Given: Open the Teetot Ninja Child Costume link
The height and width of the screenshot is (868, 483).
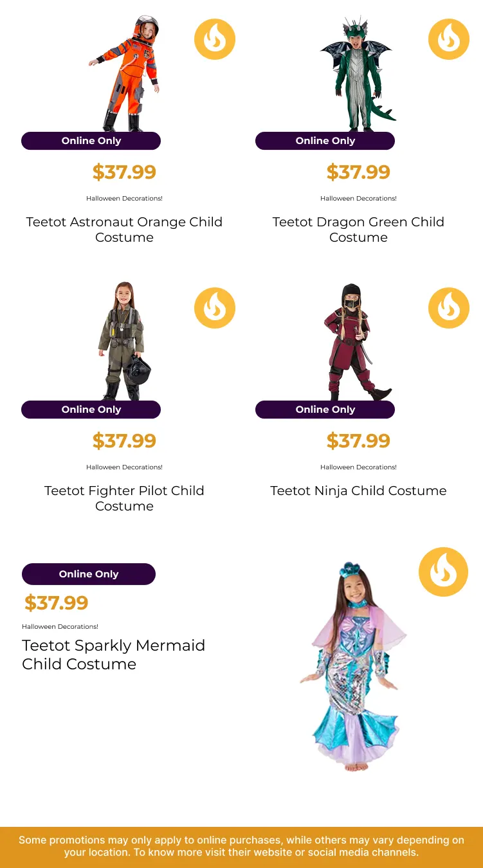Looking at the screenshot, I should tap(358, 491).
